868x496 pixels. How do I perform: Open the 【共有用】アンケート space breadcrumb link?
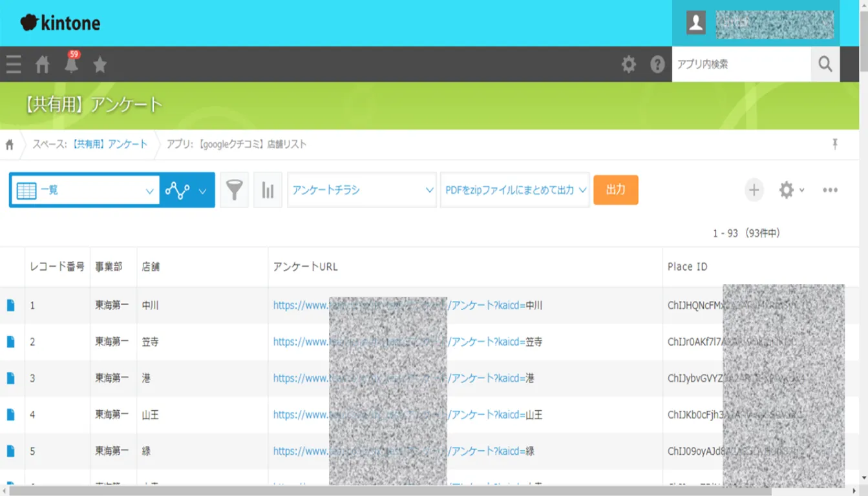click(109, 144)
